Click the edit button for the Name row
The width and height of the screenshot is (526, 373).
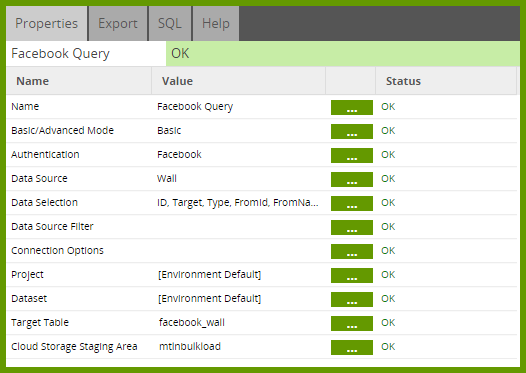click(x=352, y=107)
